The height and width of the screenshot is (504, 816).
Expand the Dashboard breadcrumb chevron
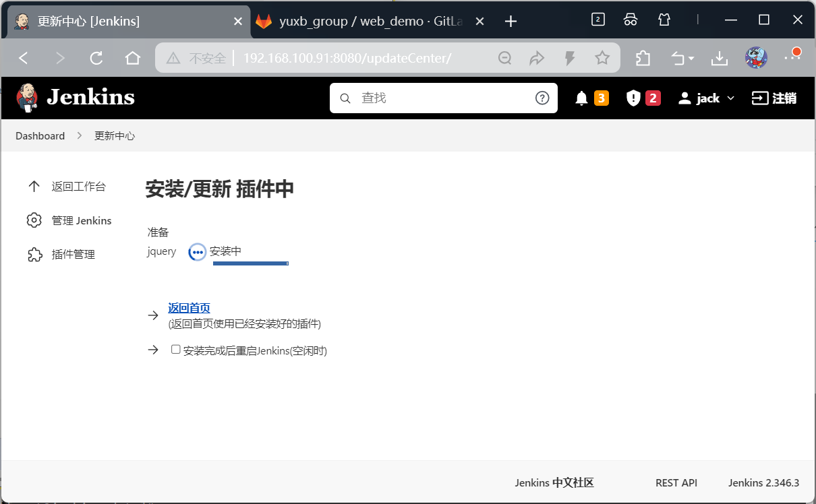coord(80,136)
